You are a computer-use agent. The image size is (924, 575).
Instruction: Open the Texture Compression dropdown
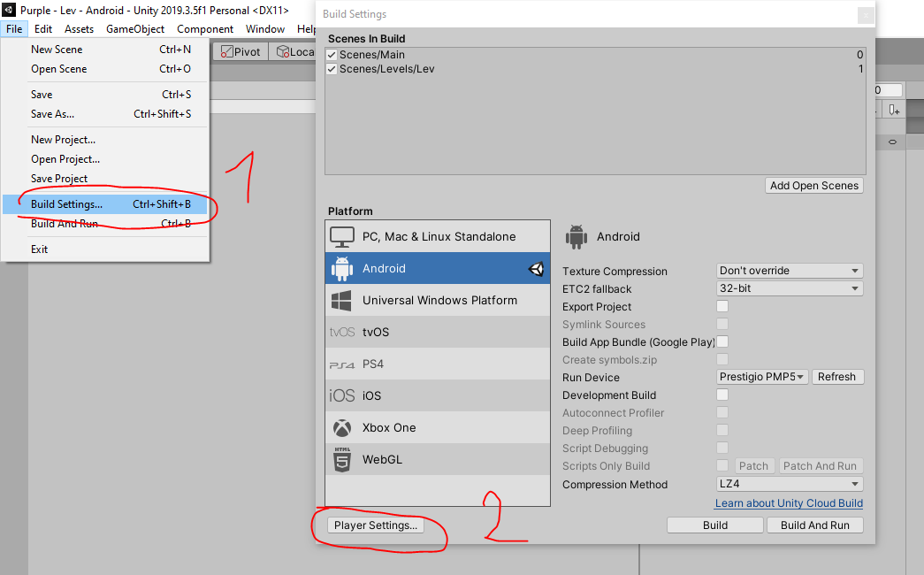789,271
